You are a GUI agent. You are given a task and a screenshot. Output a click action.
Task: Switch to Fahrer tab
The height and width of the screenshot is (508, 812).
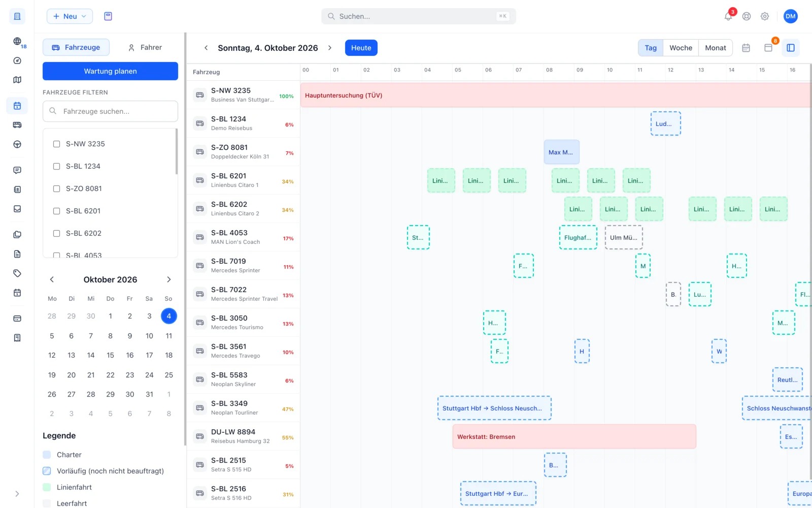click(x=145, y=47)
